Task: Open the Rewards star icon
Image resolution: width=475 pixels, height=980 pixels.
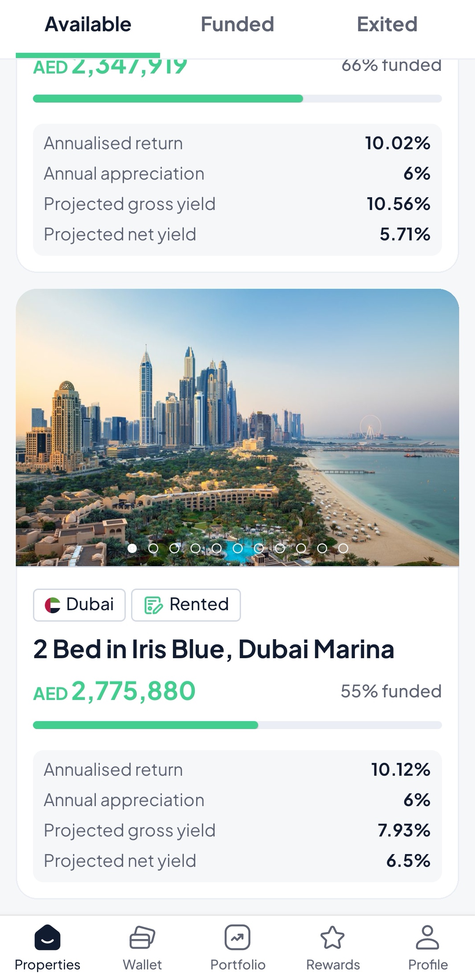Action: (332, 937)
